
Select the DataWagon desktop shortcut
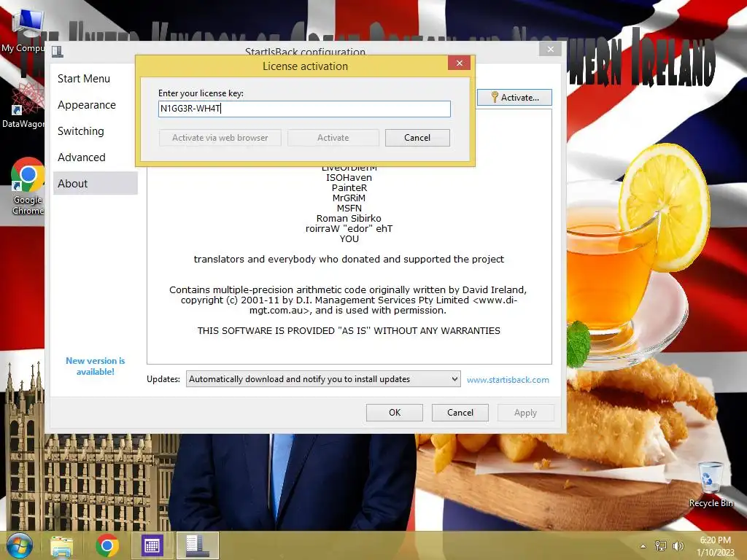point(23,106)
